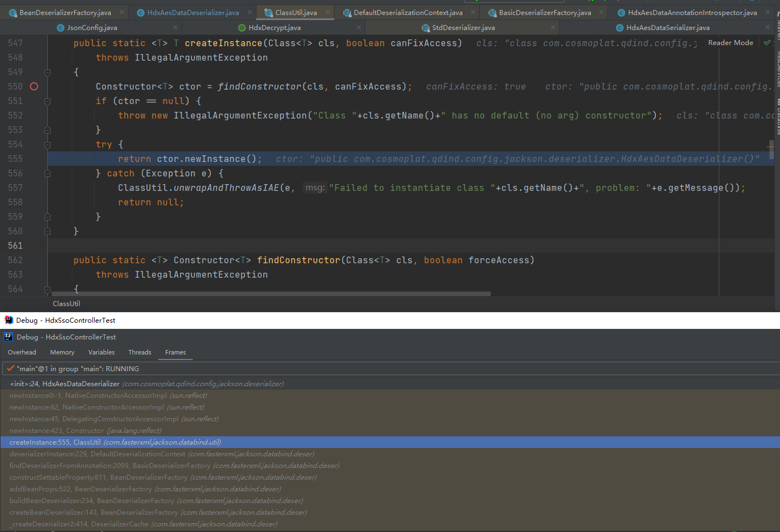Switch to the HdxAesDataDeserializer.java tab

pyautogui.click(x=193, y=12)
